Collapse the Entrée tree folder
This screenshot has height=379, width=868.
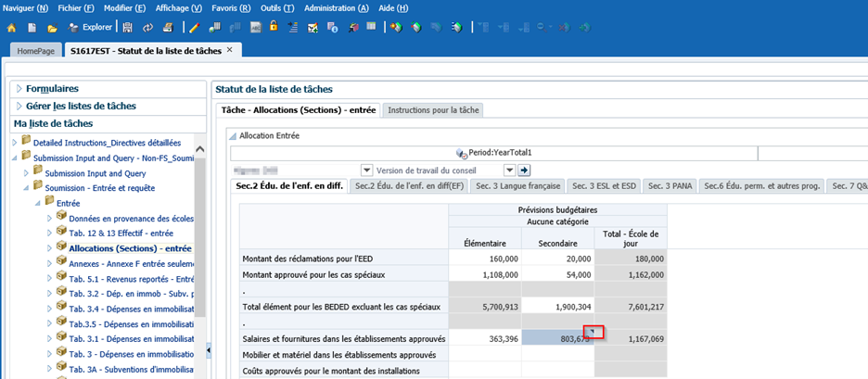coord(39,203)
